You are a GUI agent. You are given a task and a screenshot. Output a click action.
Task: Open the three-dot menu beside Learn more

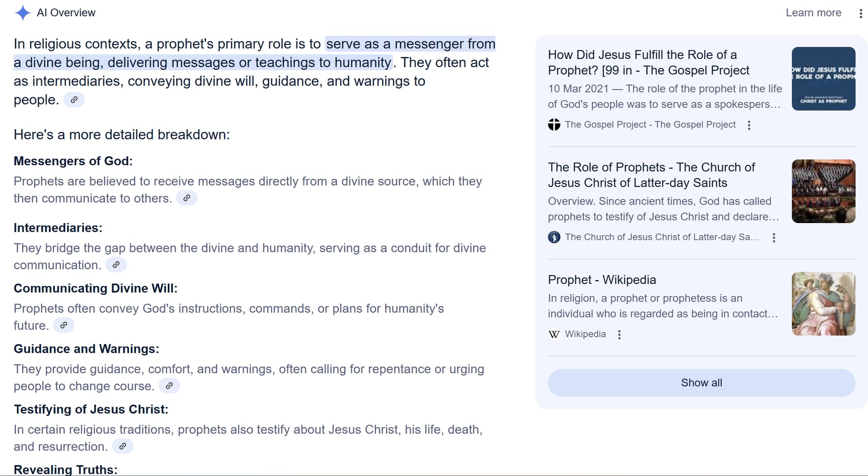860,13
